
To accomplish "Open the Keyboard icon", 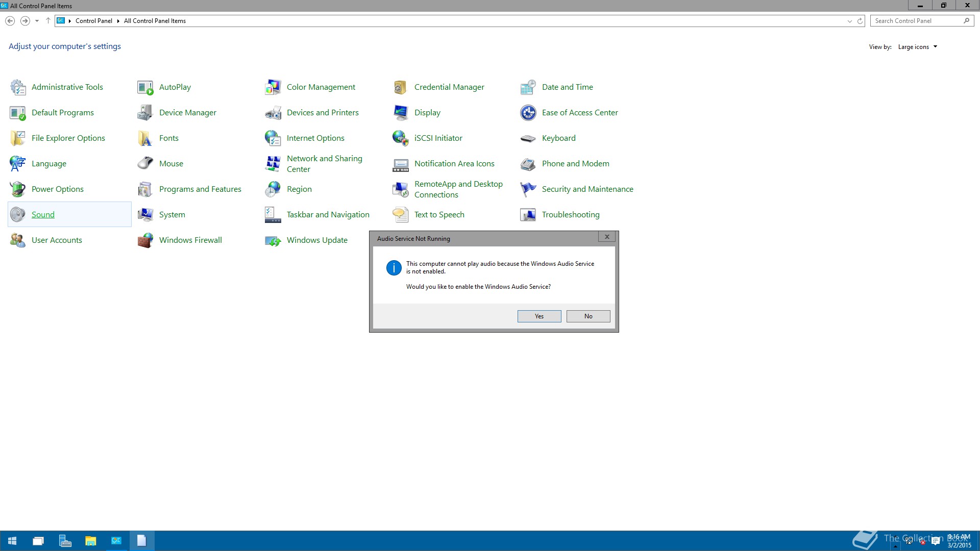I will pyautogui.click(x=528, y=138).
